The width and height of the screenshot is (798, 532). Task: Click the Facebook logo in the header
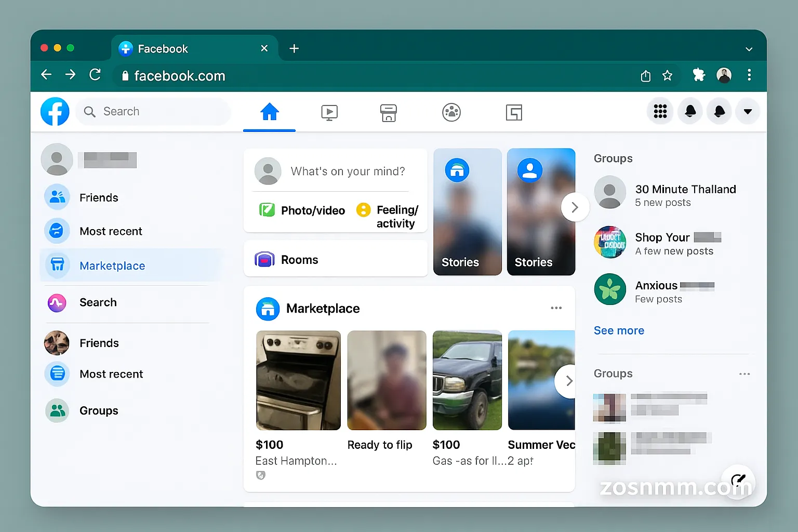55,111
